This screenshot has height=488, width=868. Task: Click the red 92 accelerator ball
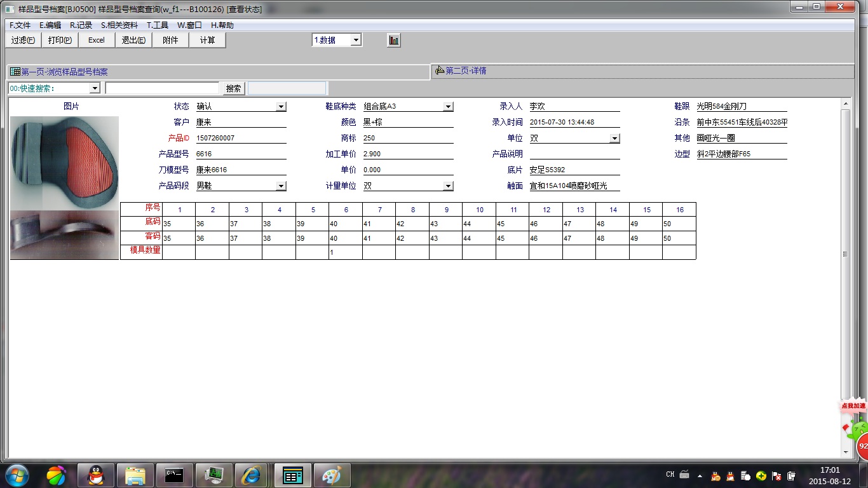click(x=862, y=446)
